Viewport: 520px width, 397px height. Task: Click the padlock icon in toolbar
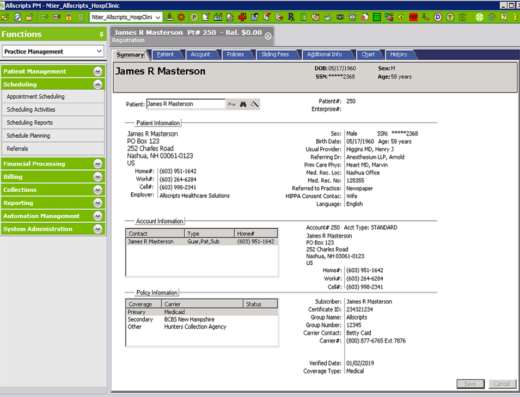click(x=69, y=17)
